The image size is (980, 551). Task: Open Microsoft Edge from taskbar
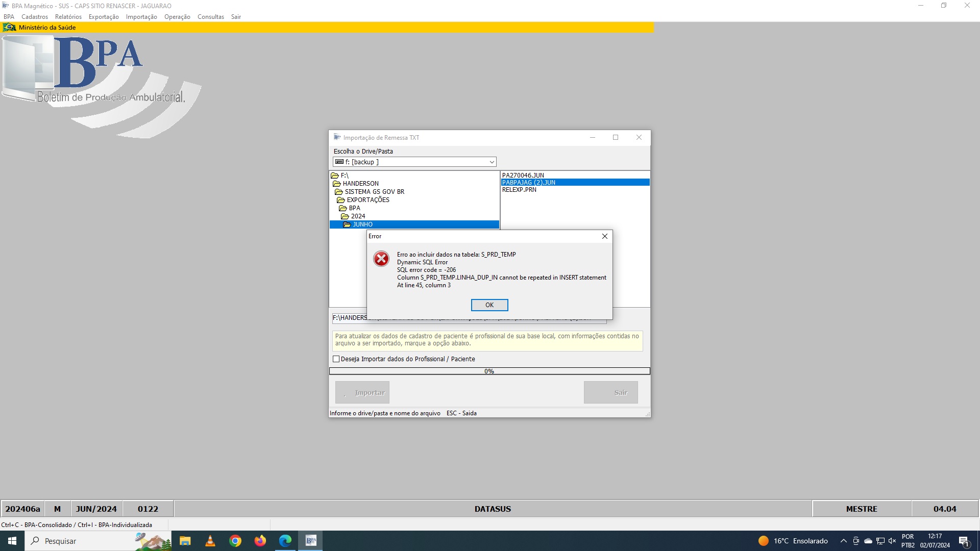click(285, 541)
